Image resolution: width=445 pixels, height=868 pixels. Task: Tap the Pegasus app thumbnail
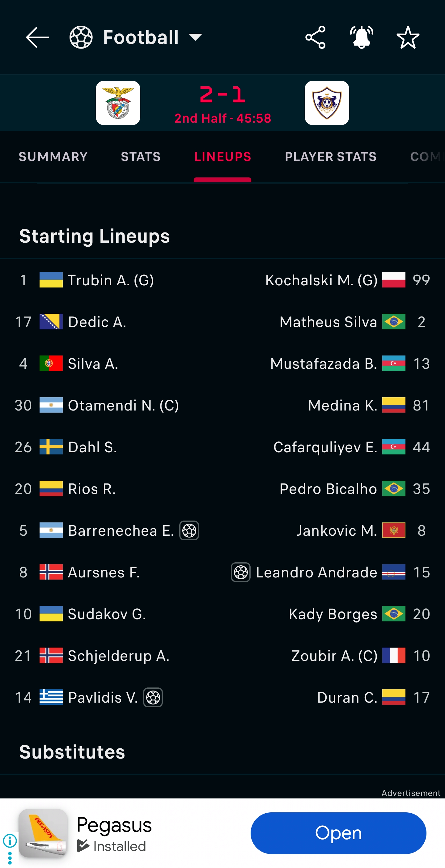[x=43, y=833]
